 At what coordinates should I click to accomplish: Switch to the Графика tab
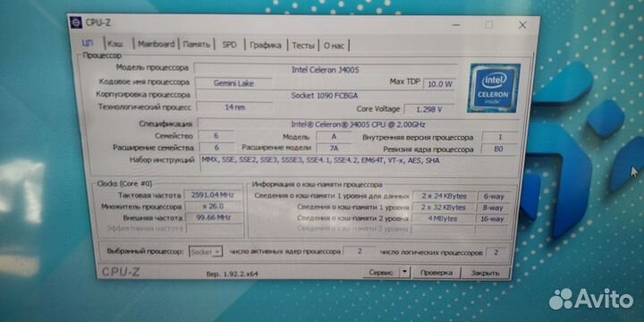pos(266,46)
